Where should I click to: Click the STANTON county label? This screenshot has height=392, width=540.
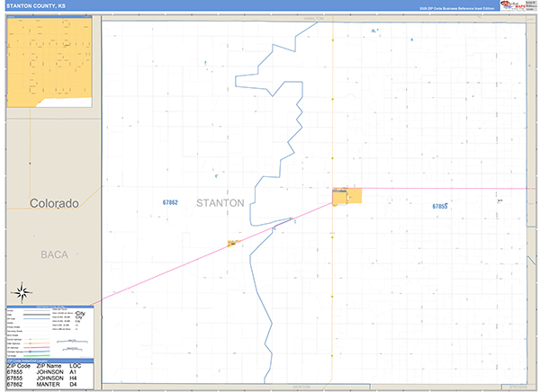point(220,203)
